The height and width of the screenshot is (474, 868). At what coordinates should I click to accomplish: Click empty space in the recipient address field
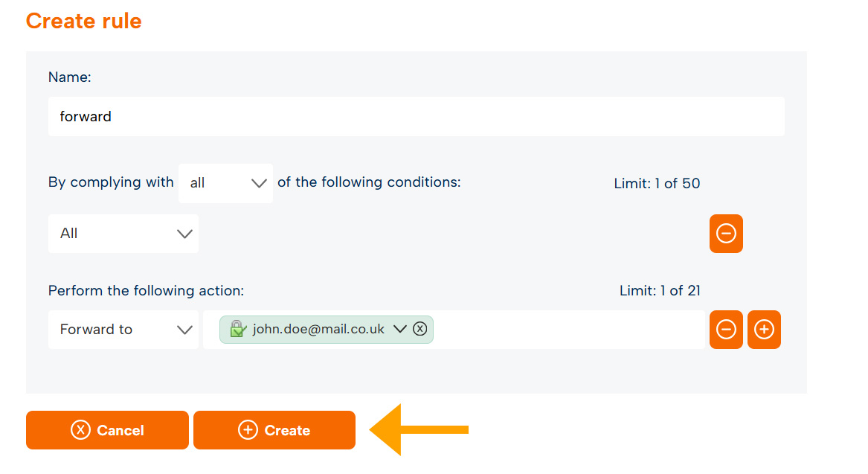(x=568, y=330)
